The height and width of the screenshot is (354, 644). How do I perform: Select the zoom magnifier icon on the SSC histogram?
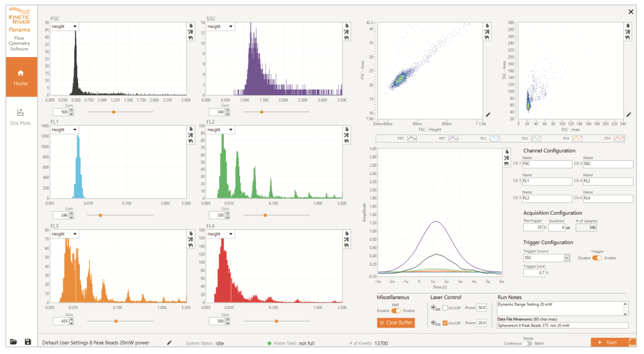(346, 32)
